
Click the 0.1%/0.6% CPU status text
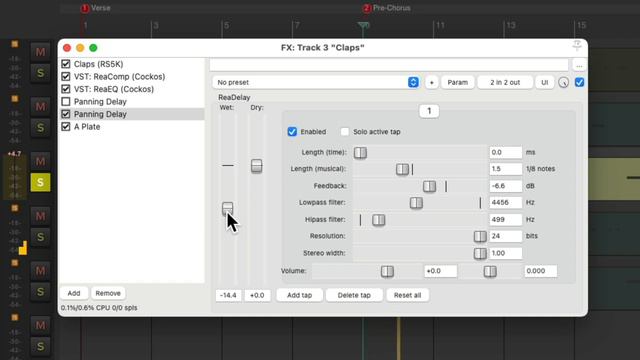pyautogui.click(x=99, y=308)
